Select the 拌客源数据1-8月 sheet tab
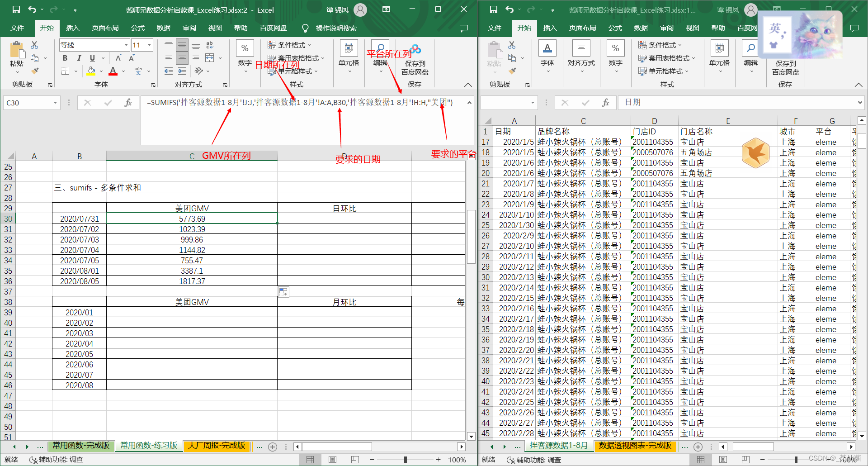The image size is (868, 466). (559, 446)
